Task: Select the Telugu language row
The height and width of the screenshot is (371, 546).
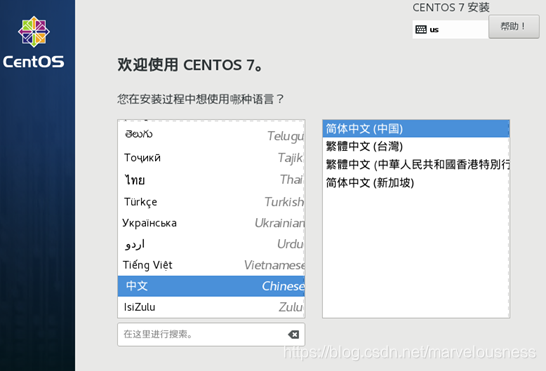Action: click(x=211, y=135)
